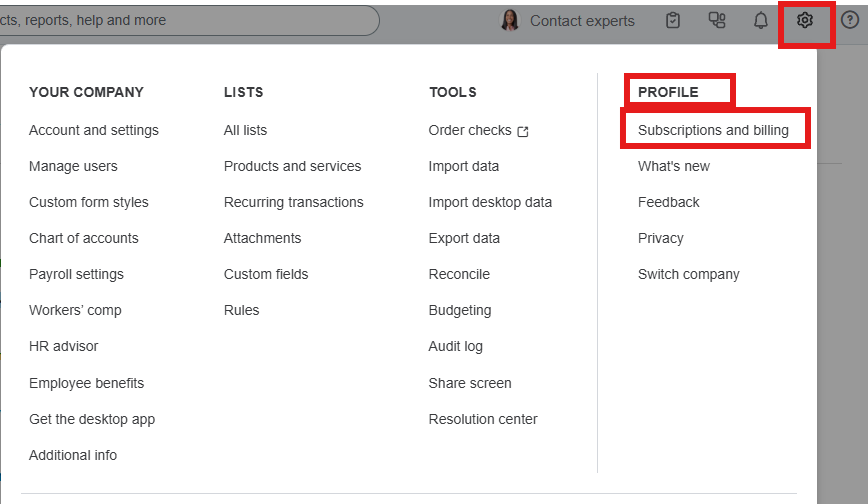Go to Products and services list
Image resolution: width=868 pixels, height=504 pixels.
(x=292, y=166)
